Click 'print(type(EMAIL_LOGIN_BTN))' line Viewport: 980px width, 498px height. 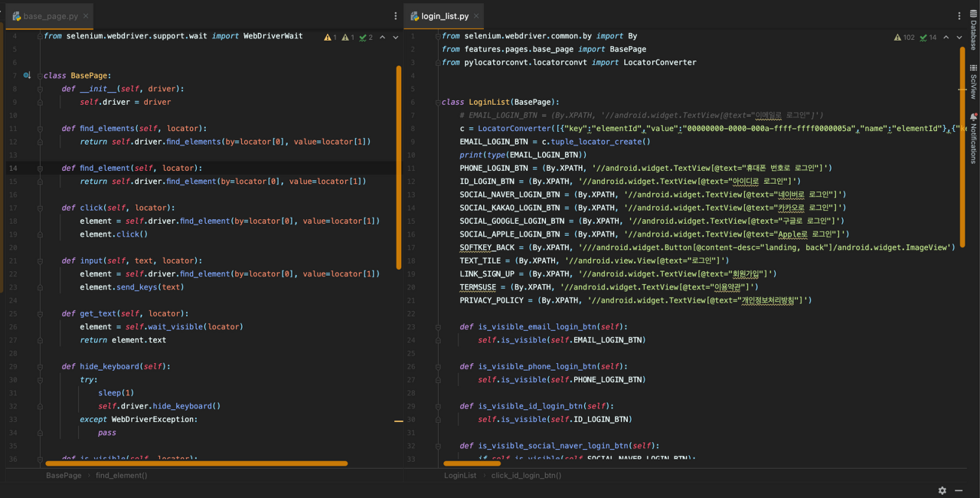pyautogui.click(x=523, y=155)
